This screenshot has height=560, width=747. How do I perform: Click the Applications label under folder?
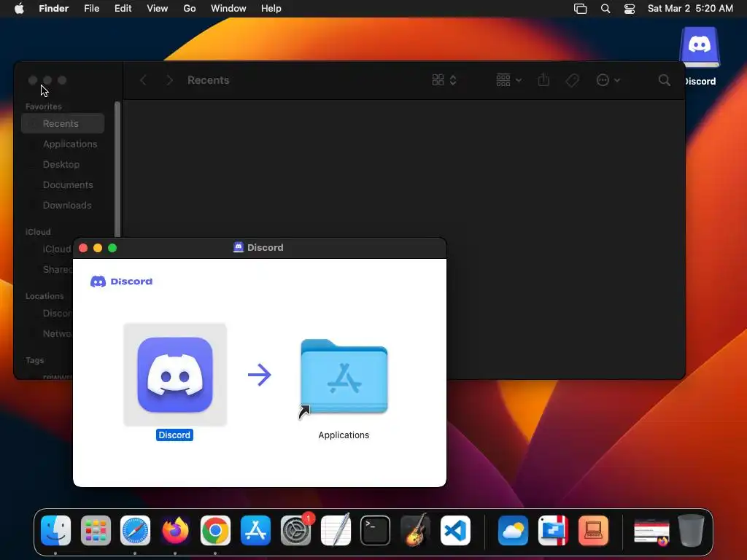[x=344, y=435]
